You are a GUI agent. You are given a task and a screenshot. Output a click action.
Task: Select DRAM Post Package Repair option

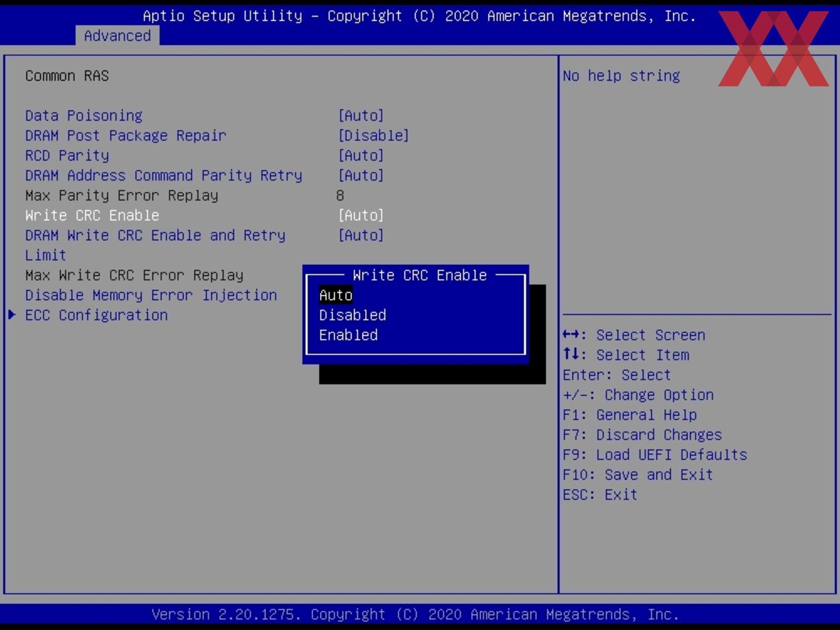pyautogui.click(x=125, y=135)
